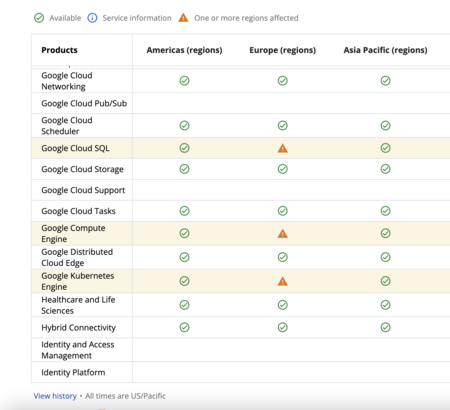Click Google Kubernetes Engine Europe warning icon
This screenshot has width=450, height=410.
coord(283,281)
